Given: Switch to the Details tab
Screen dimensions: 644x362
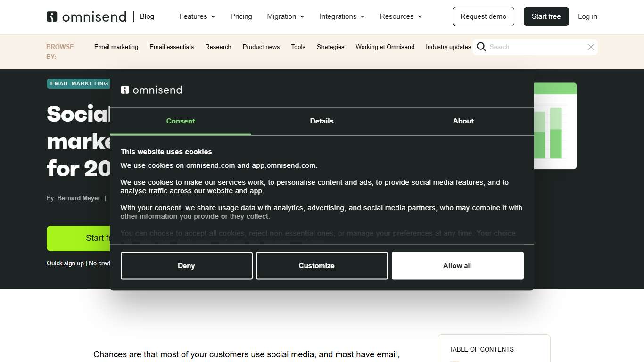Looking at the screenshot, I should pyautogui.click(x=322, y=121).
